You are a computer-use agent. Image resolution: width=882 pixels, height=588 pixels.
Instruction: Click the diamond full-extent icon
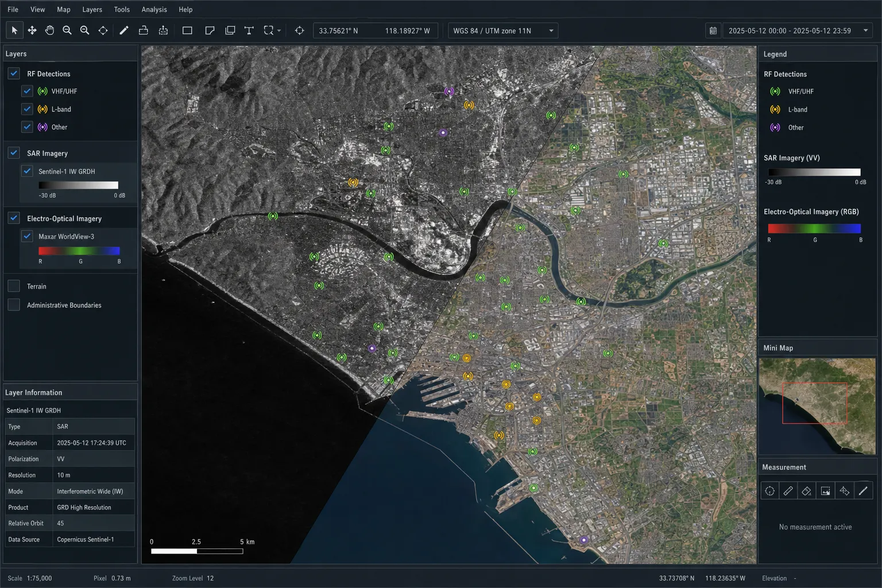click(103, 30)
